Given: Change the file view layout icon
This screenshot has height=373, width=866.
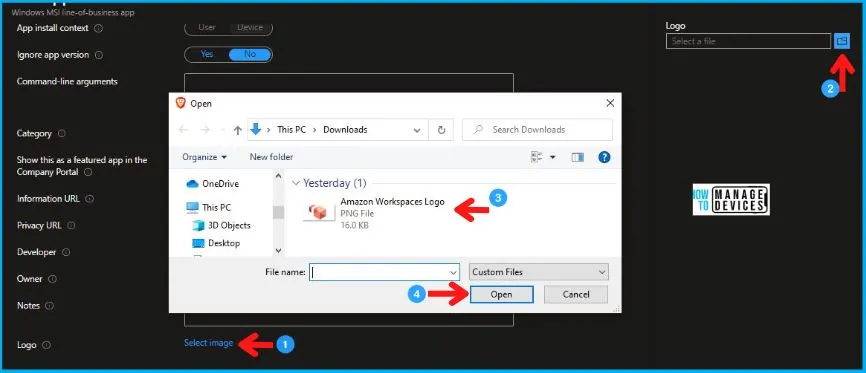Looking at the screenshot, I should (536, 157).
